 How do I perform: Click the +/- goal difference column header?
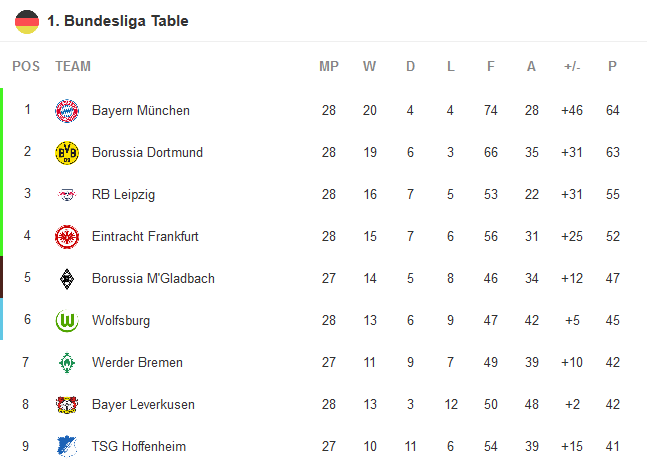(x=572, y=67)
